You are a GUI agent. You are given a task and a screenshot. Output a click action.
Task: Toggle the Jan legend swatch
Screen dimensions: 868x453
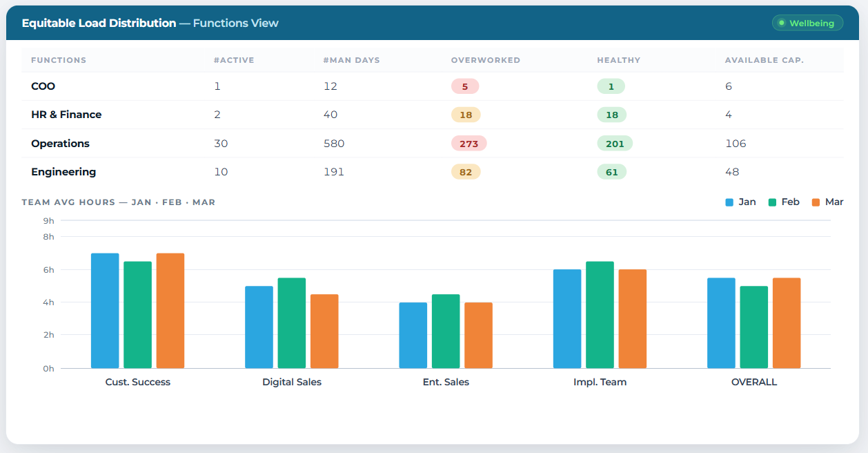pyautogui.click(x=729, y=202)
